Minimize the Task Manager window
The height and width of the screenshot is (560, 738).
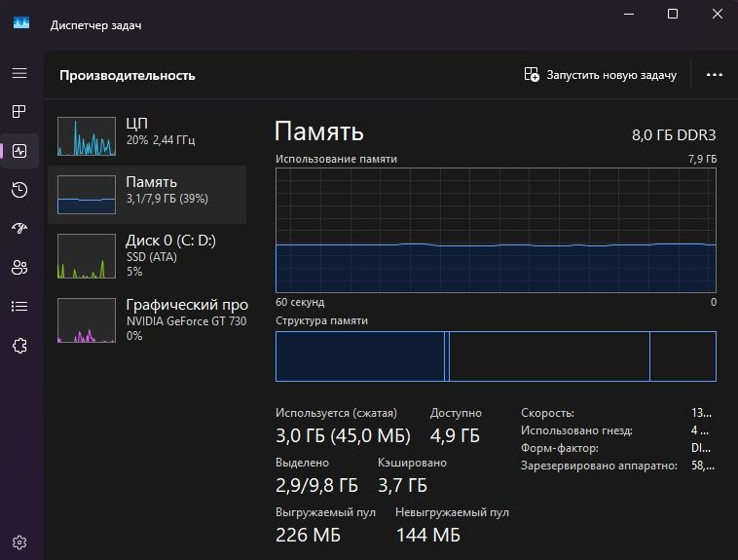[x=629, y=15]
